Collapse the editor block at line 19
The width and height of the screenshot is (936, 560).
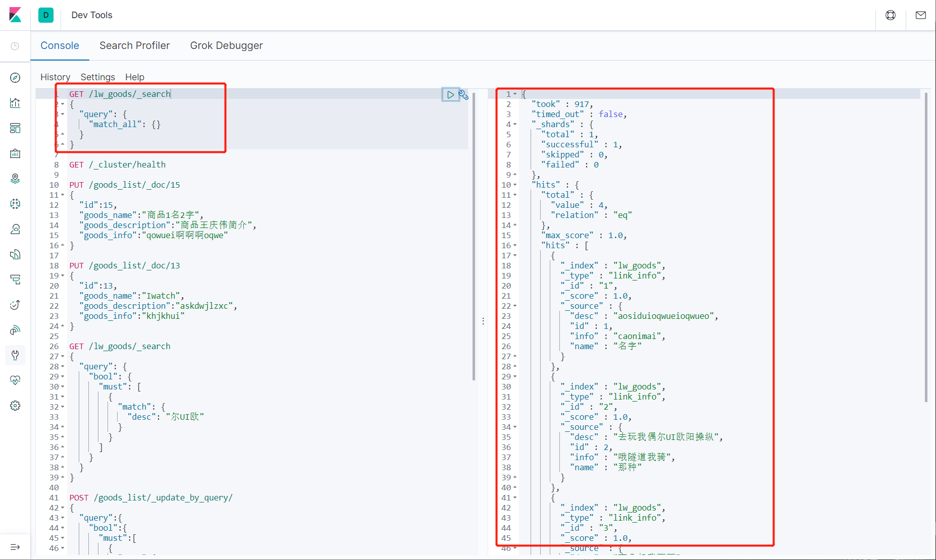pos(63,276)
